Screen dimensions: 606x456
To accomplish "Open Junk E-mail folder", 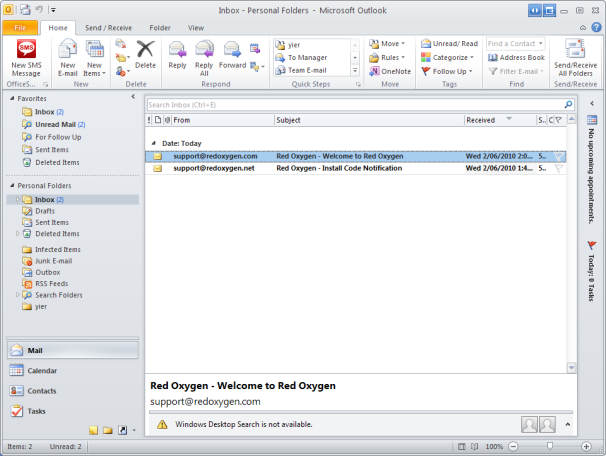I will pos(53,261).
